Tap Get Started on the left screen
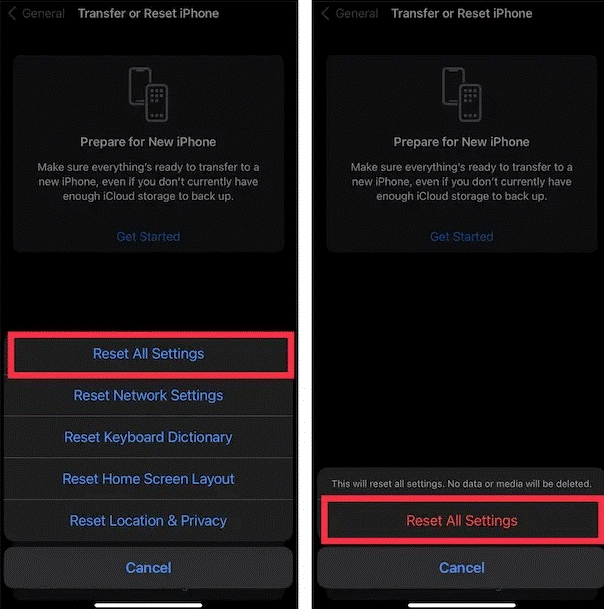 (x=148, y=237)
